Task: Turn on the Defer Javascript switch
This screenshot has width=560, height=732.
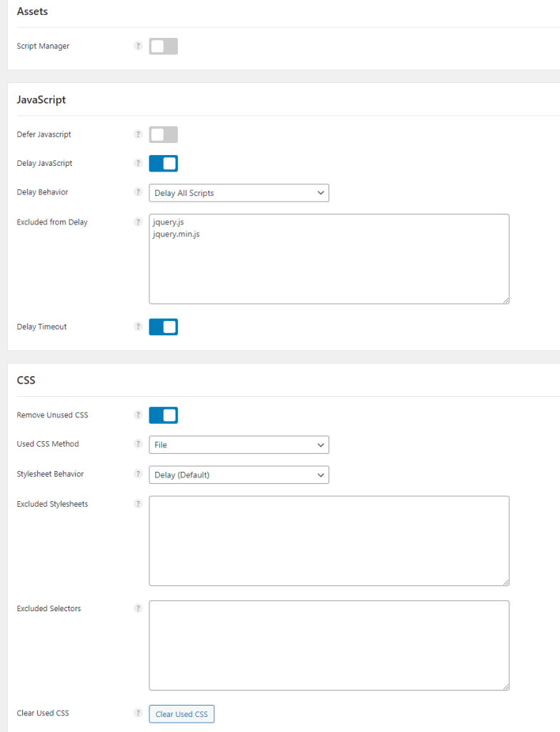Action: (x=164, y=134)
